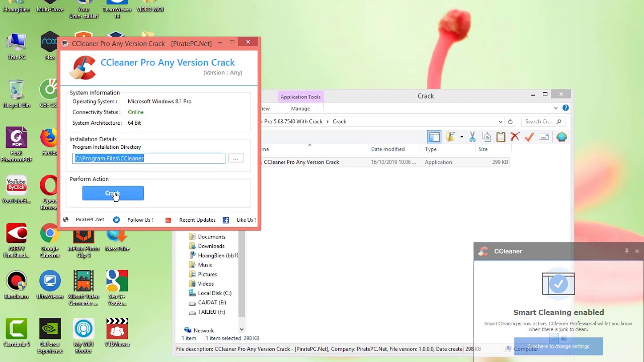Click the Facebook icon in footer

tap(226, 220)
